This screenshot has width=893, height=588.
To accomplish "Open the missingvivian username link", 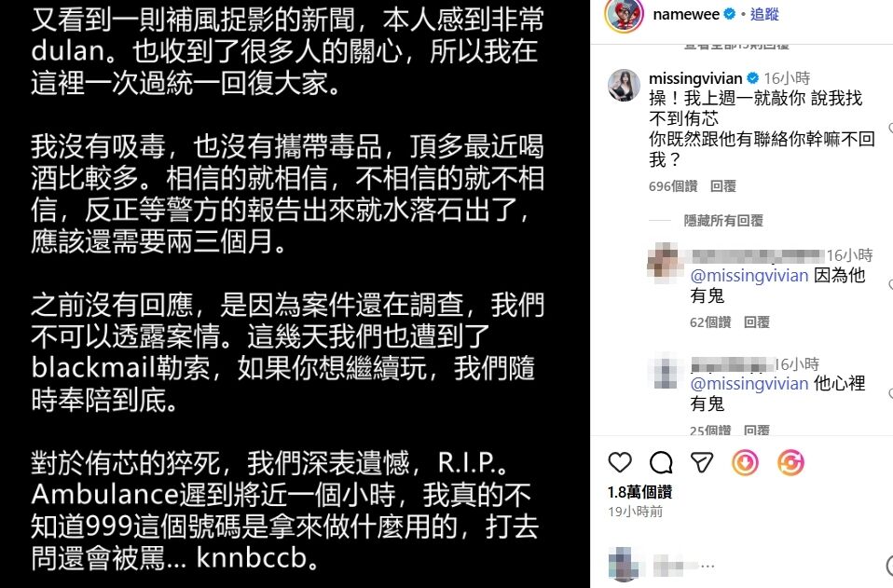I will pyautogui.click(x=695, y=78).
